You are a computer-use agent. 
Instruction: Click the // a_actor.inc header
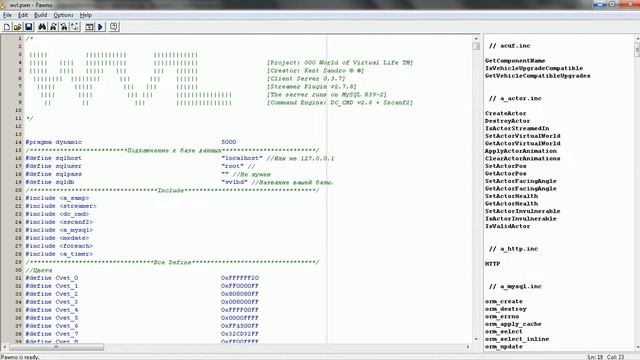coord(515,98)
